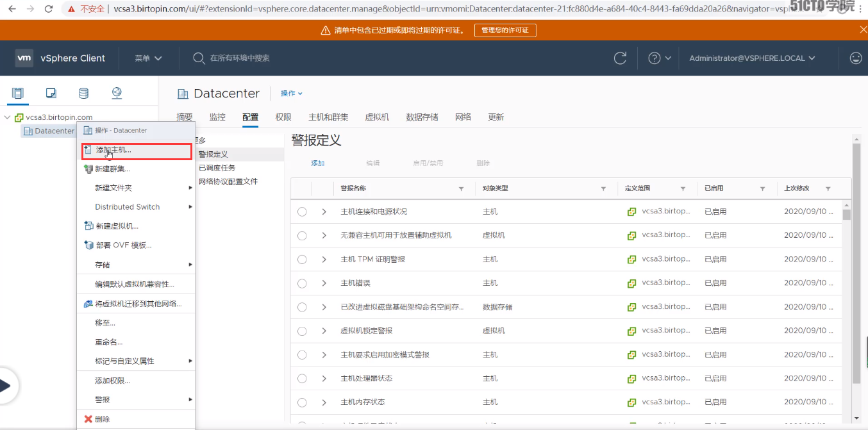Filter the 对象类型 column
The width and height of the screenshot is (868, 430).
603,189
